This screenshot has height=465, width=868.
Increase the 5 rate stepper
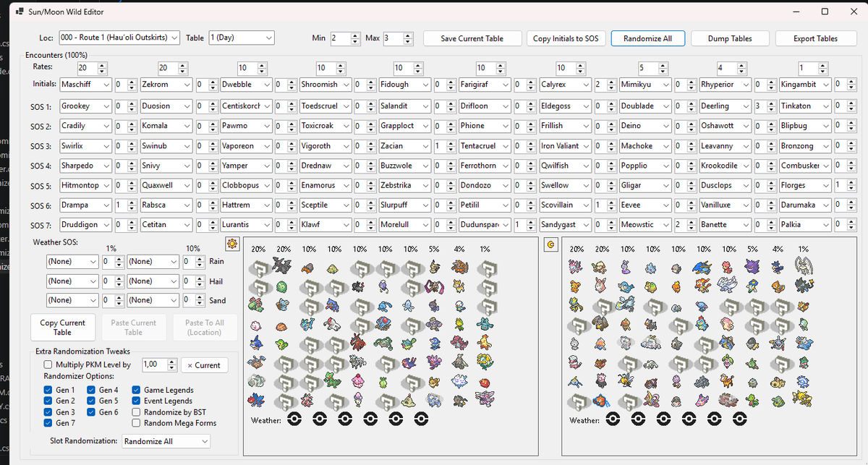[x=663, y=64]
